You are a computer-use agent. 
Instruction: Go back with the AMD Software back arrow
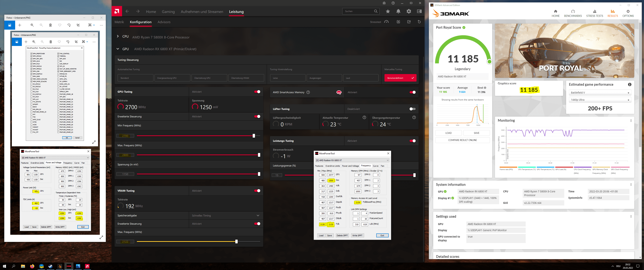click(x=127, y=11)
